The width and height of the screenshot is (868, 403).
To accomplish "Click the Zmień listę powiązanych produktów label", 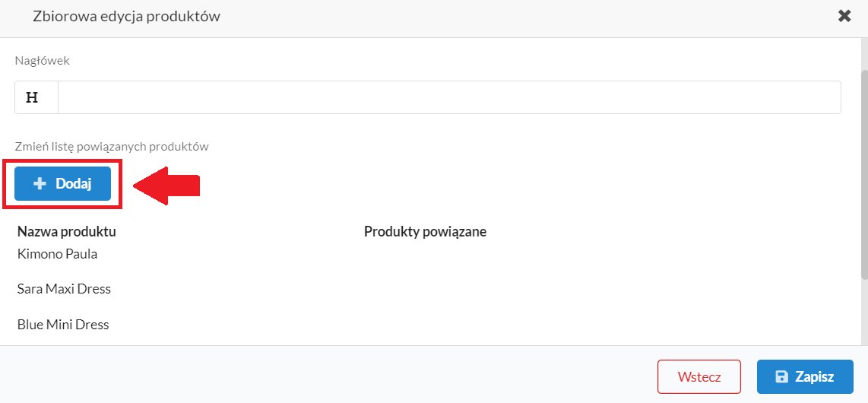I will 111,147.
